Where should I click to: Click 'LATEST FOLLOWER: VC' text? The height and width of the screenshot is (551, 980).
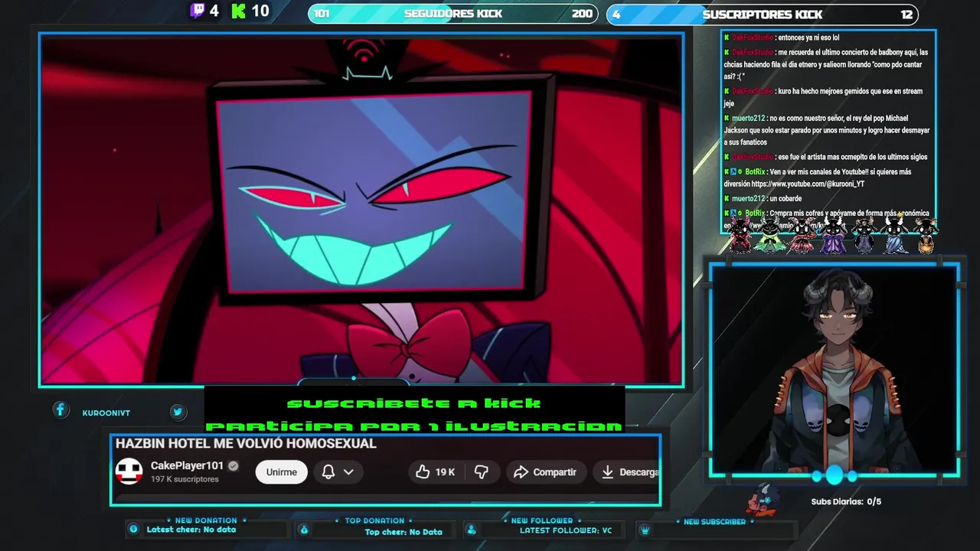566,530
